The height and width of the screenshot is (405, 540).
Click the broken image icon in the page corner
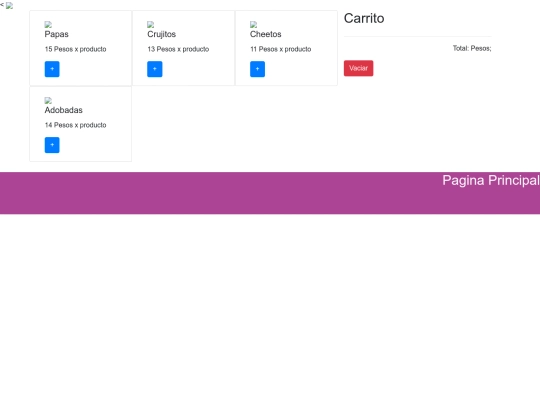[9, 6]
